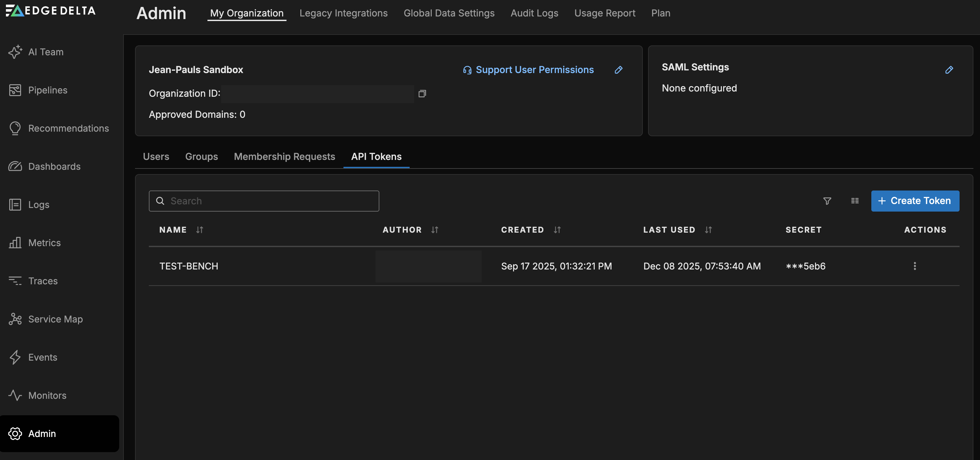Click the column layout icon near Create Token
Image resolution: width=980 pixels, height=460 pixels.
point(855,201)
